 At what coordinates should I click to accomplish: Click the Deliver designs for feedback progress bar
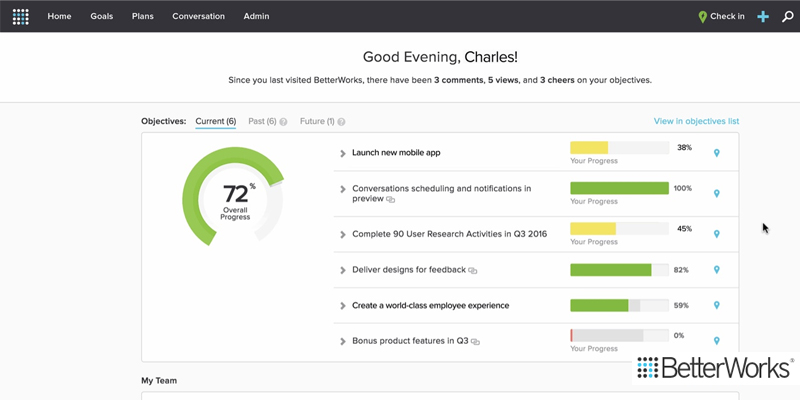(618, 270)
